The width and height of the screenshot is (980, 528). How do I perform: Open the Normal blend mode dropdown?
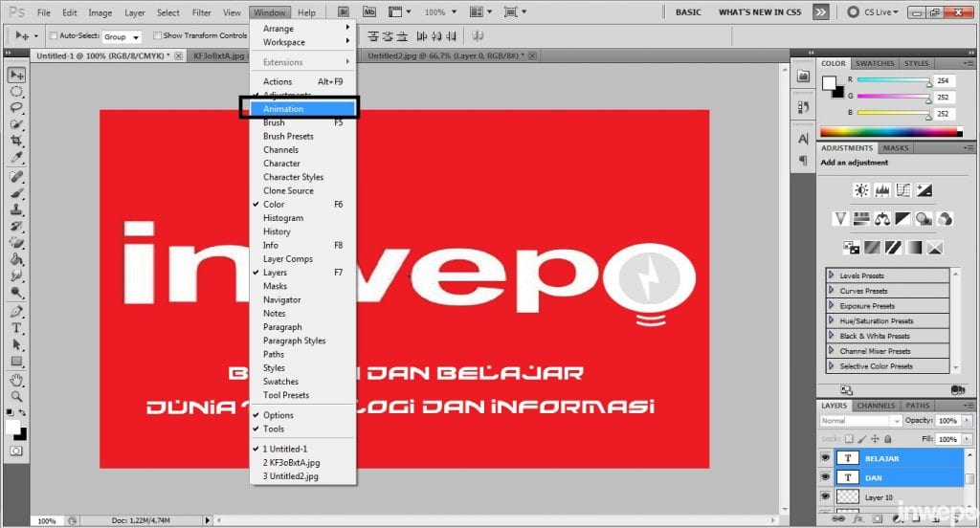[860, 421]
